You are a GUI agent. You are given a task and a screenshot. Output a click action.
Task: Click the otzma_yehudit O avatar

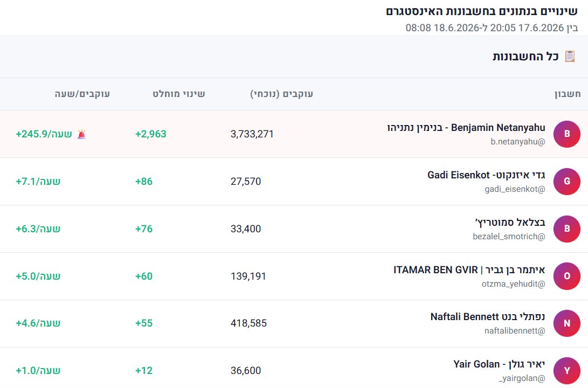click(566, 276)
